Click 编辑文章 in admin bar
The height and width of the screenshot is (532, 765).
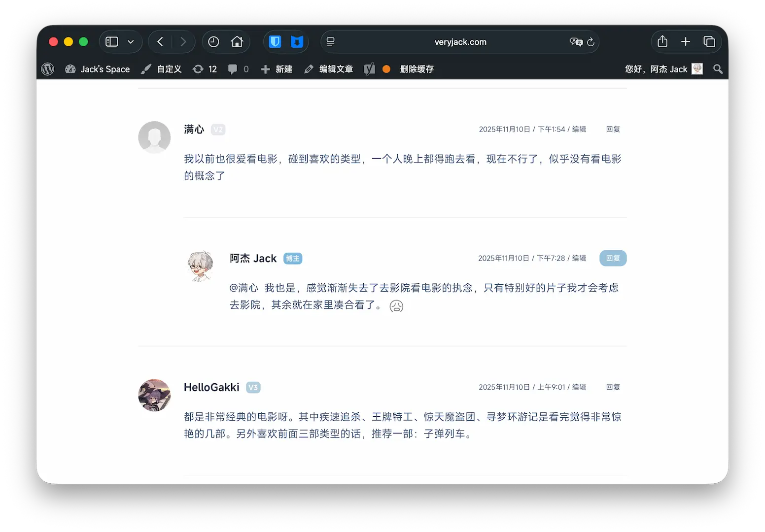(x=329, y=69)
